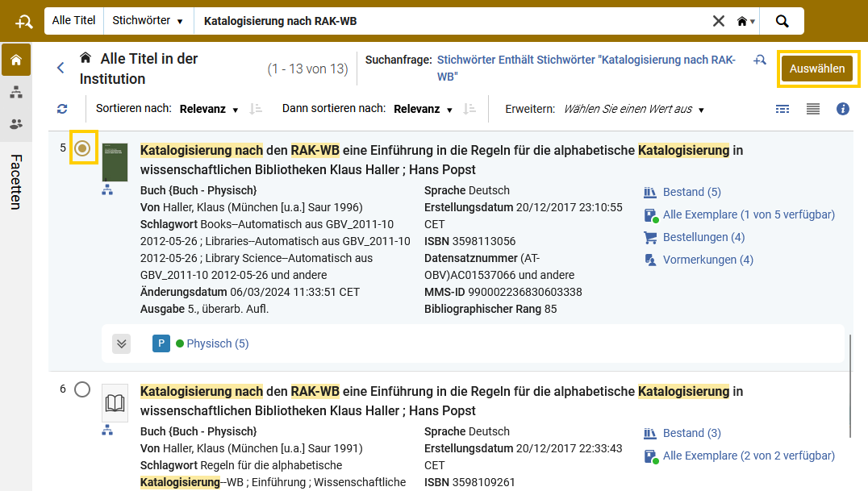Viewport: 868px width, 491px height.
Task: Click the (1 - 13 von 13) result count
Action: tap(308, 69)
